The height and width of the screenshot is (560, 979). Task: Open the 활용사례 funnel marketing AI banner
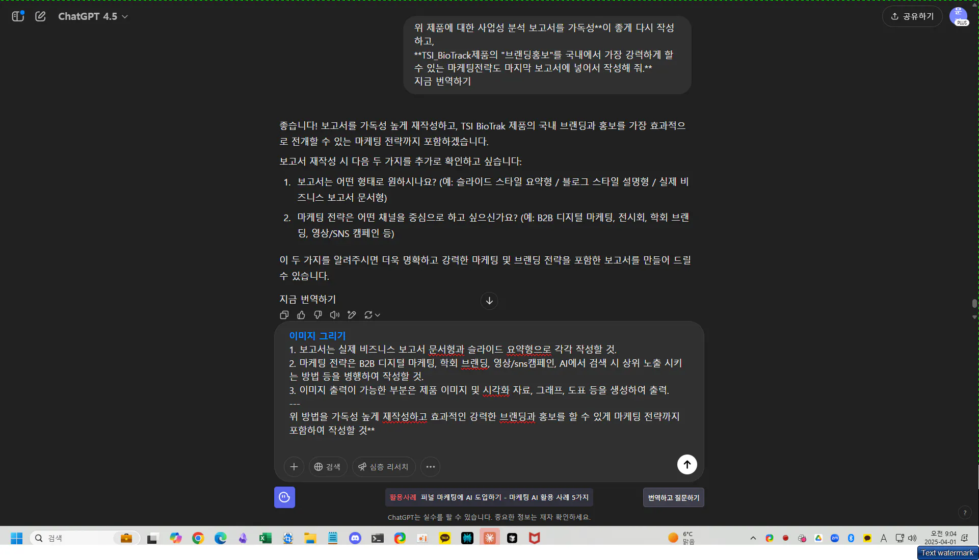[489, 497]
